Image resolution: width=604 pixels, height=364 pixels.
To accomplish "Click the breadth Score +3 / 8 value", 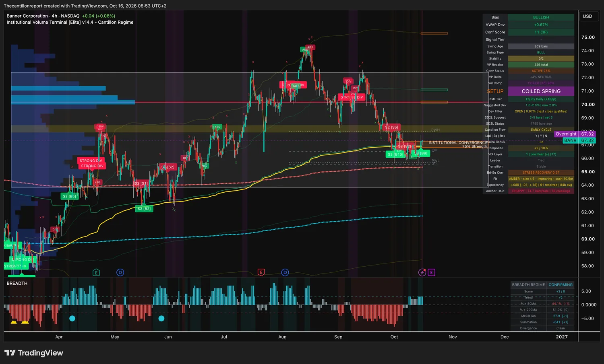I will tap(561, 292).
